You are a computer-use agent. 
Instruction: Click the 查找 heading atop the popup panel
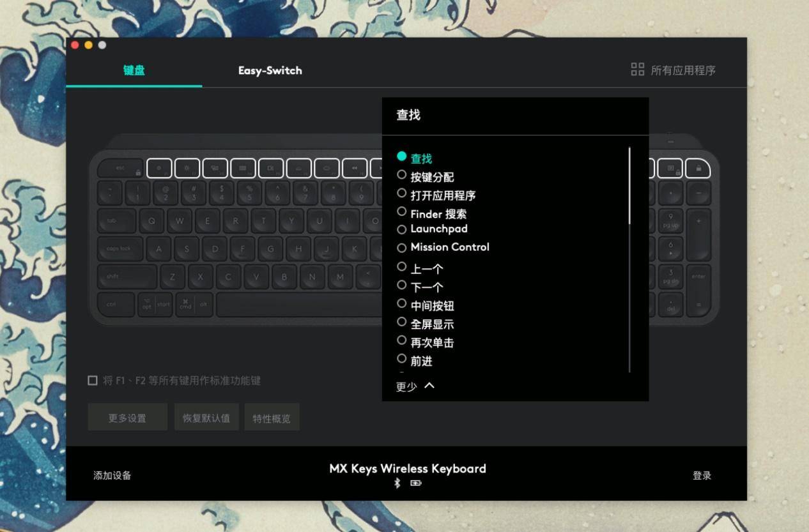408,115
